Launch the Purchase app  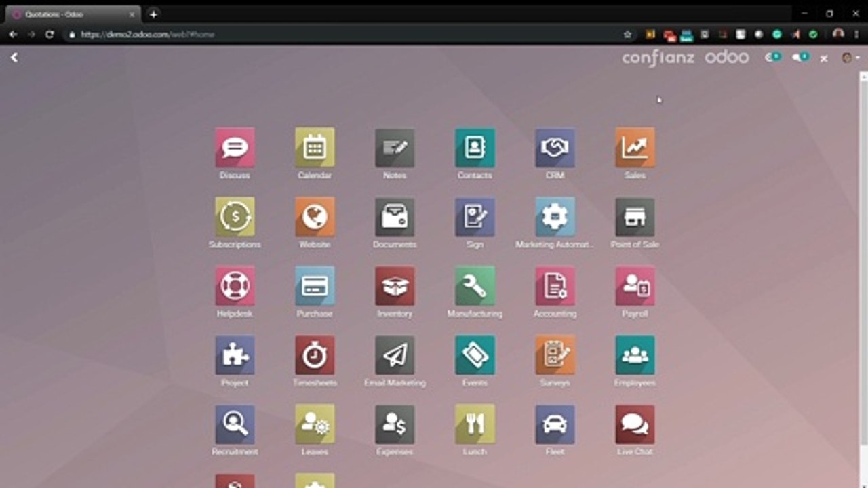click(x=315, y=286)
